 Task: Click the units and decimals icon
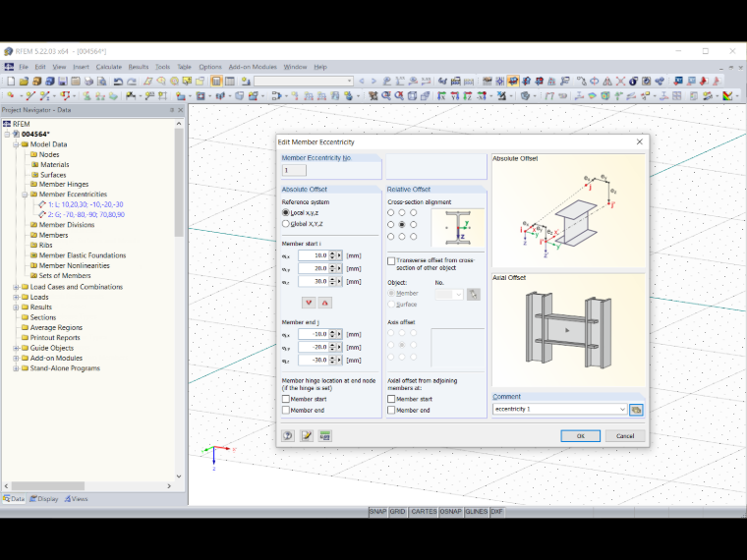[325, 435]
